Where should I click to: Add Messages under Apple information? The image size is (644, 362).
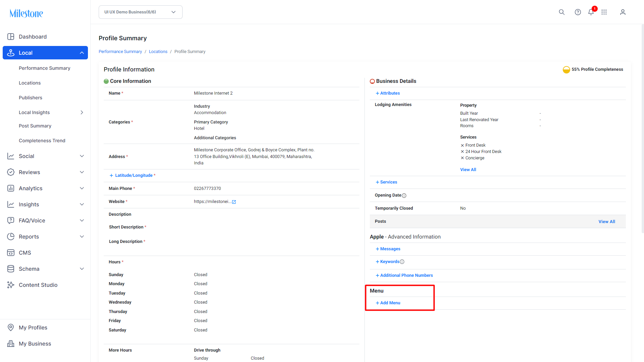(388, 249)
